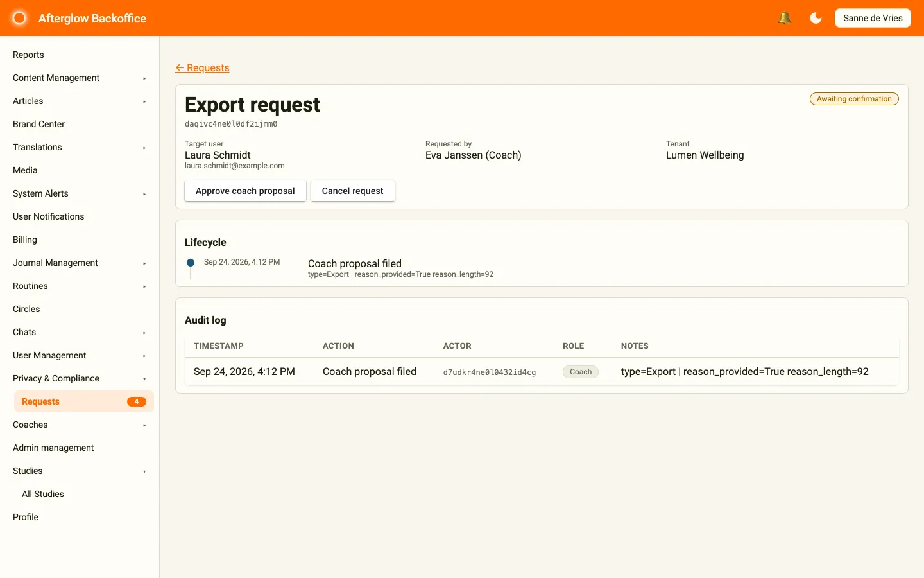Expand the Content Management menu
The height and width of the screenshot is (578, 924).
(x=80, y=78)
